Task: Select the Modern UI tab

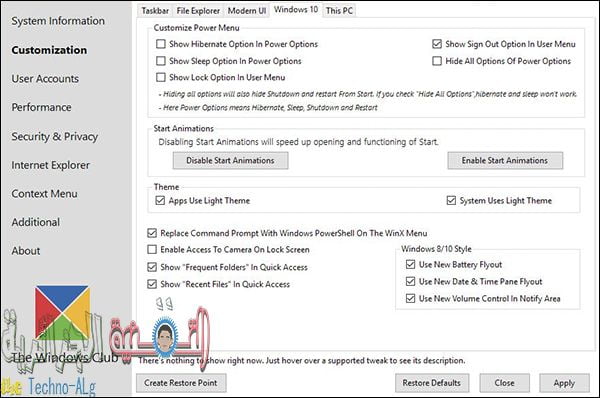Action: pos(247,11)
